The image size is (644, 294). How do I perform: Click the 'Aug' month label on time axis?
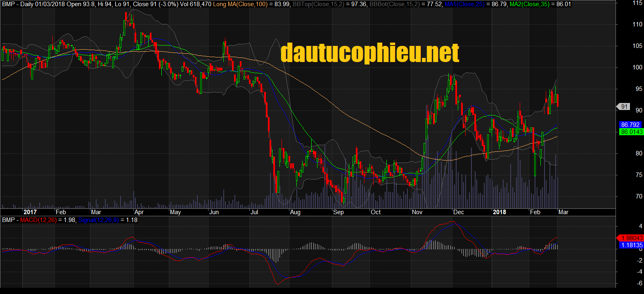(295, 212)
